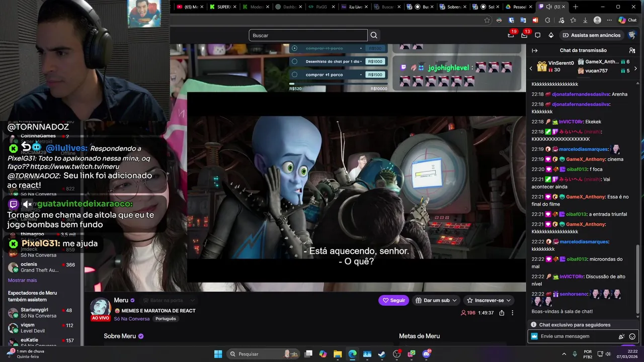
Task: Open a new browser tab
Action: pyautogui.click(x=576, y=7)
